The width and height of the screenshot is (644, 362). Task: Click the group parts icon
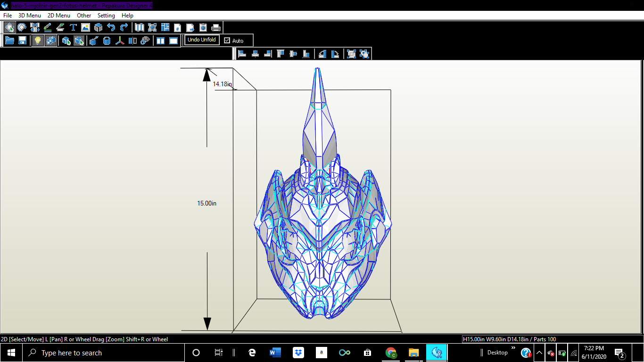point(351,54)
